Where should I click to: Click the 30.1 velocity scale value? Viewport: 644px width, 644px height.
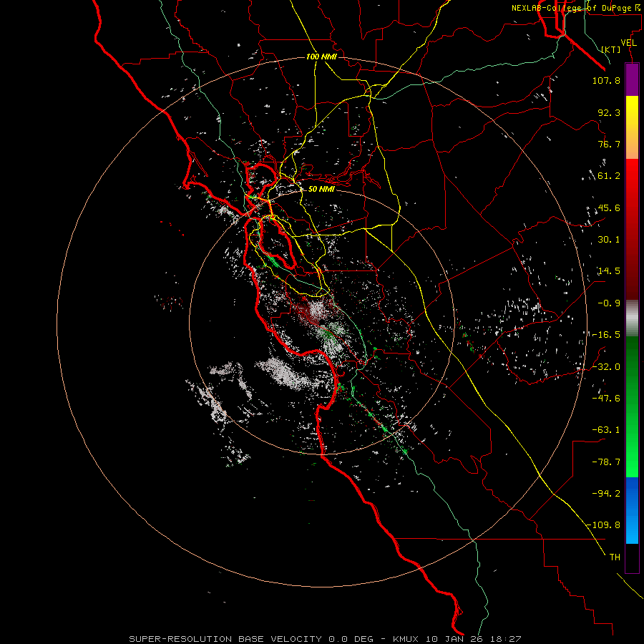click(x=609, y=240)
